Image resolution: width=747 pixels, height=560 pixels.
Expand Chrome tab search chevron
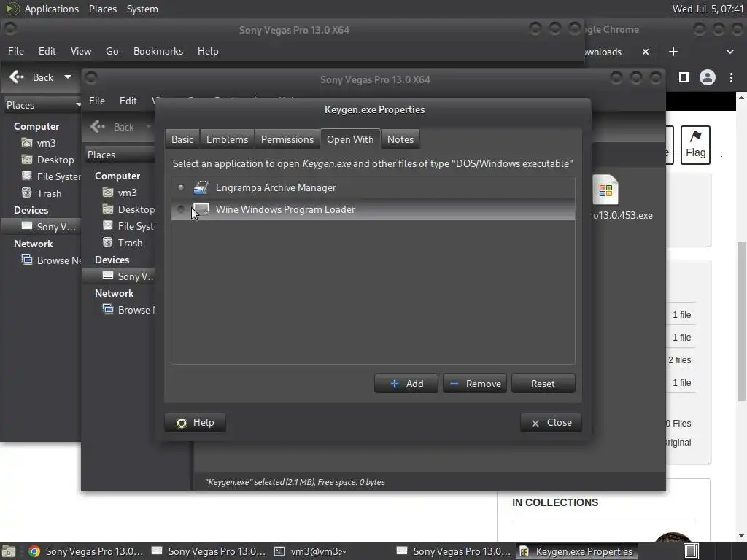pos(729,52)
